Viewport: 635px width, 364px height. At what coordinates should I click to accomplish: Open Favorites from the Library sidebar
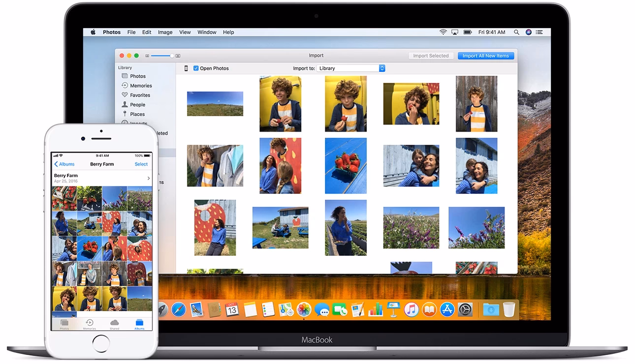[x=140, y=95]
